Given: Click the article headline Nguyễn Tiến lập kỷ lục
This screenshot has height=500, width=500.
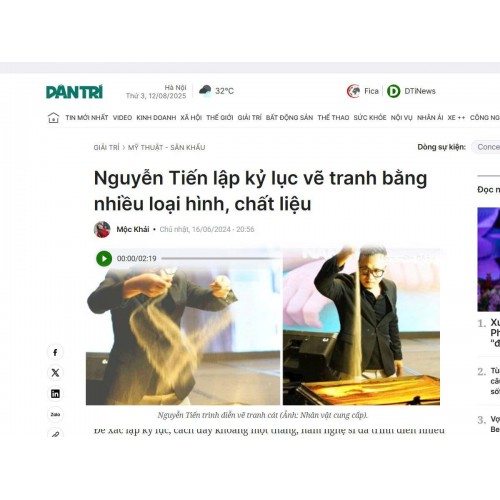Looking at the screenshot, I should (x=260, y=191).
